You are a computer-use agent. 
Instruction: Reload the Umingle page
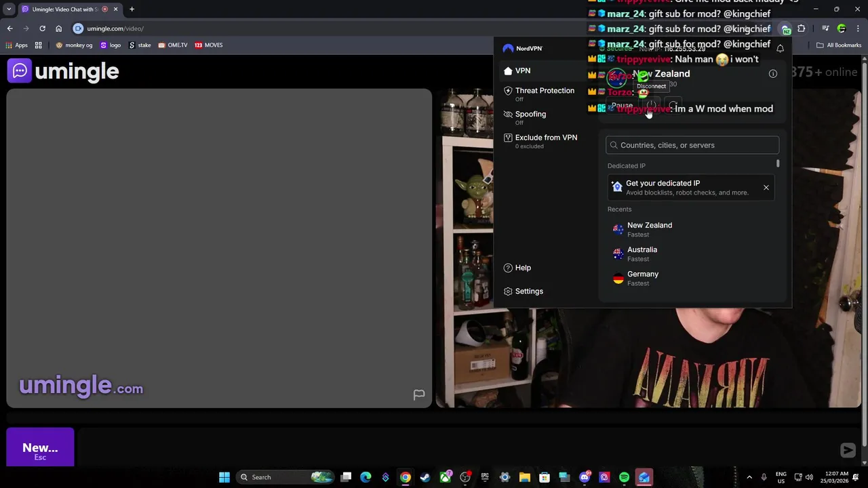42,28
